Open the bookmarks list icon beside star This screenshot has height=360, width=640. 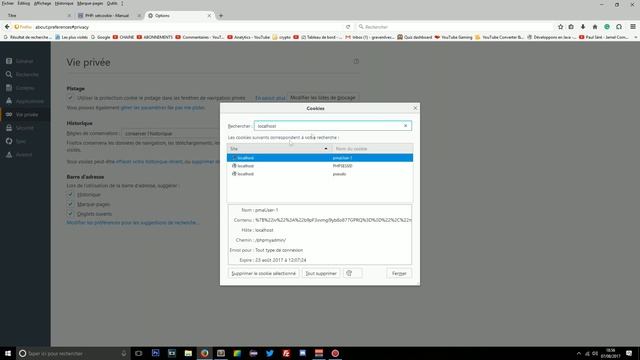tap(571, 27)
